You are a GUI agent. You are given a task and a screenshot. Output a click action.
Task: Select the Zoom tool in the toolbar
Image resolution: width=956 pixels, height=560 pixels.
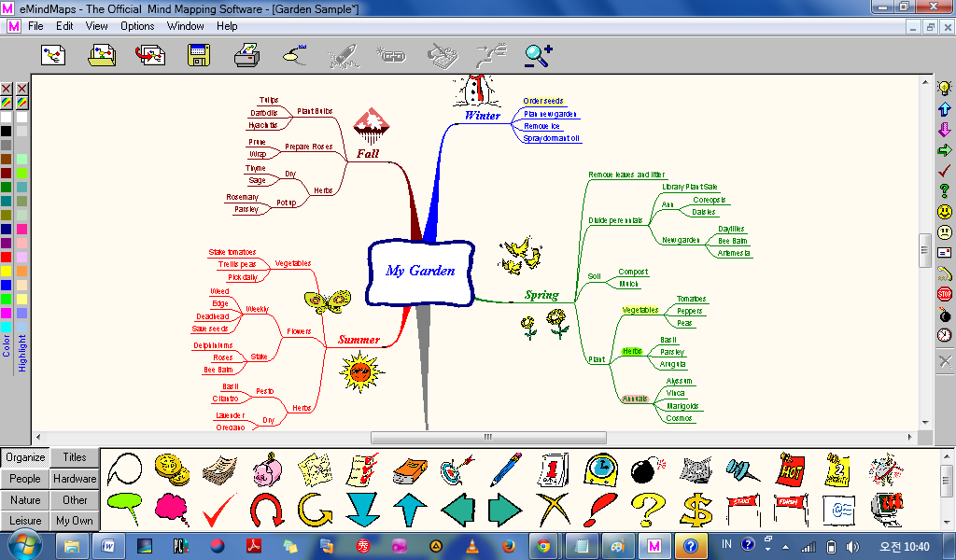pyautogui.click(x=535, y=55)
